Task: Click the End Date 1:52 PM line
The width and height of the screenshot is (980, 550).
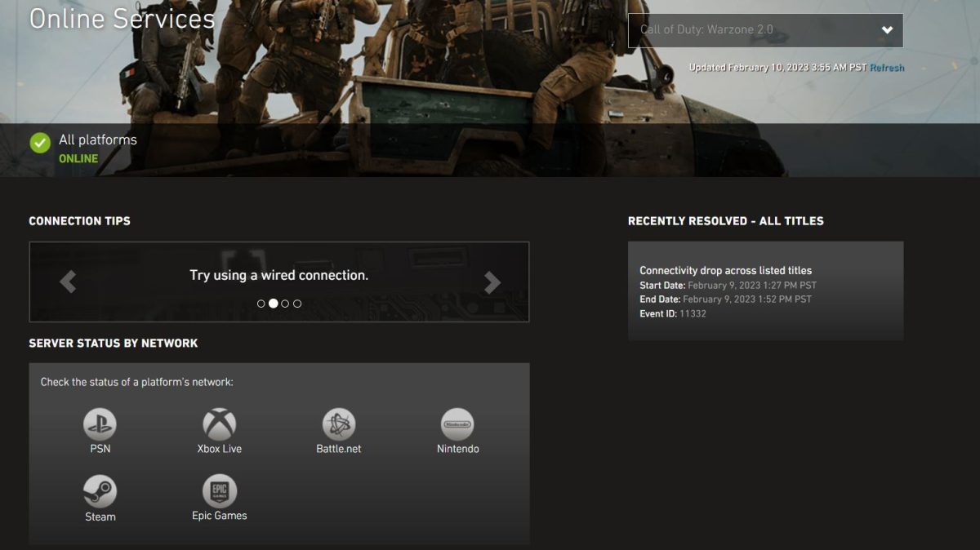Action: tap(726, 299)
